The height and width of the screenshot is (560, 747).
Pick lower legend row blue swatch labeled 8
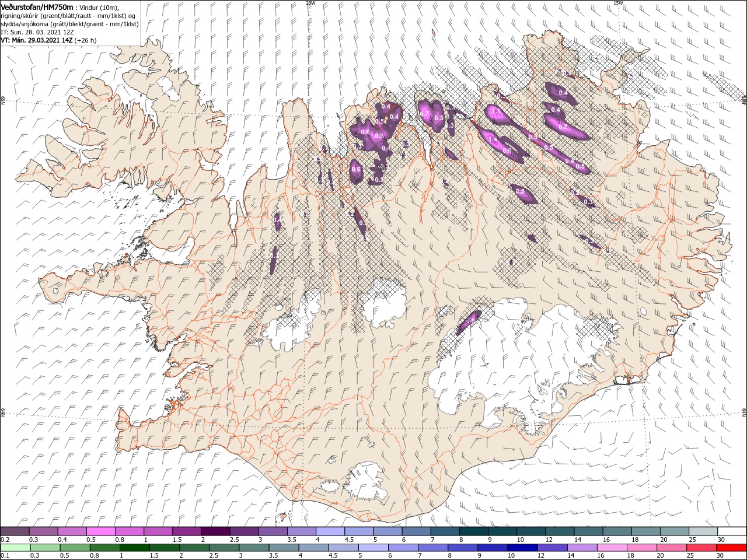click(462, 548)
